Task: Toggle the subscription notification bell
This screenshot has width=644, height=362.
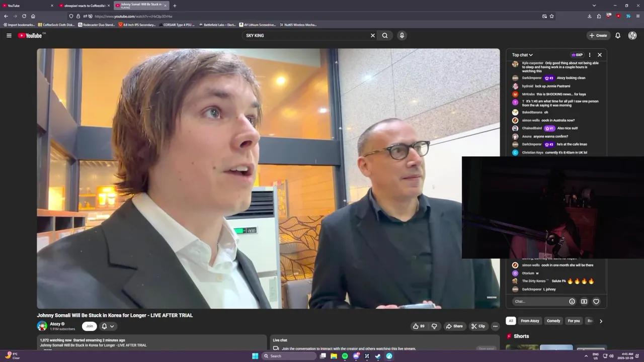Action: tap(104, 326)
